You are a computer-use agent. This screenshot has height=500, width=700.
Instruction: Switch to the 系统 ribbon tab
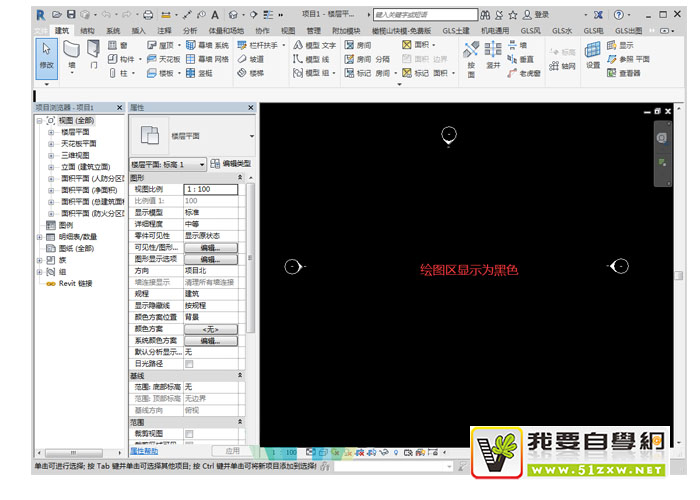(x=113, y=30)
